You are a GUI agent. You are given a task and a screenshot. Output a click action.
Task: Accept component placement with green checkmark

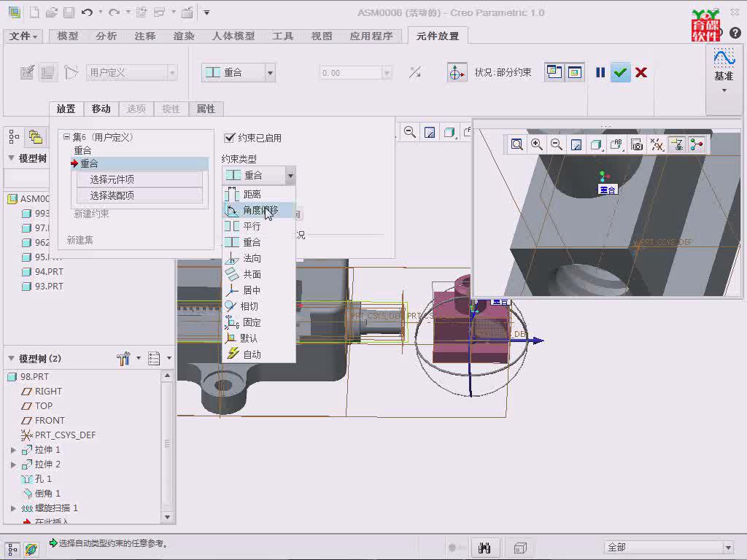coord(620,72)
